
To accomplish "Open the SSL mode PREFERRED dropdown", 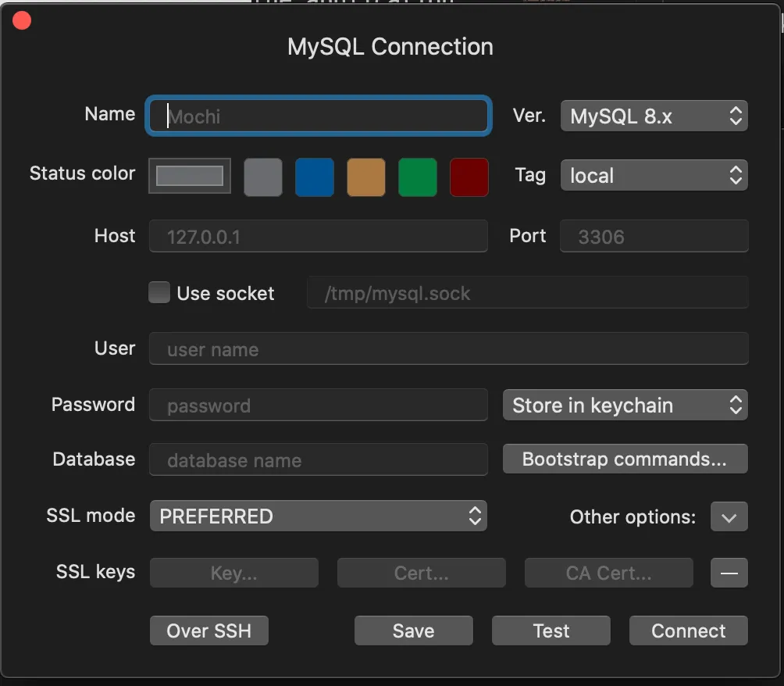I will pos(318,516).
